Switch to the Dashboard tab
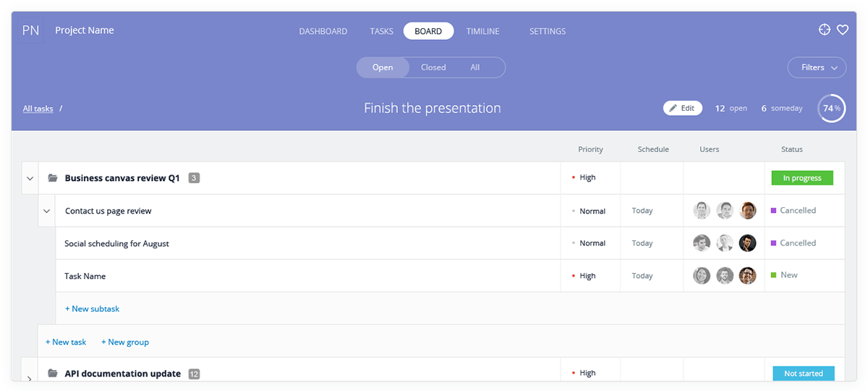 (x=323, y=31)
